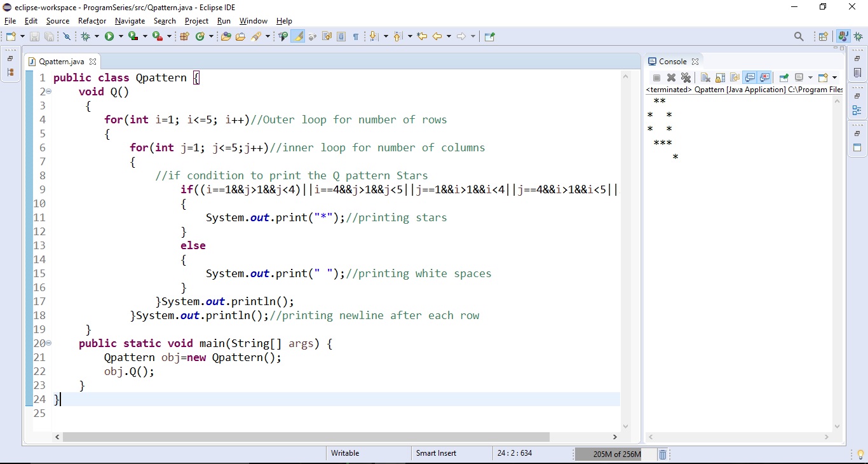Open the Run button dropdown arrow
This screenshot has width=868, height=464.
pos(120,36)
